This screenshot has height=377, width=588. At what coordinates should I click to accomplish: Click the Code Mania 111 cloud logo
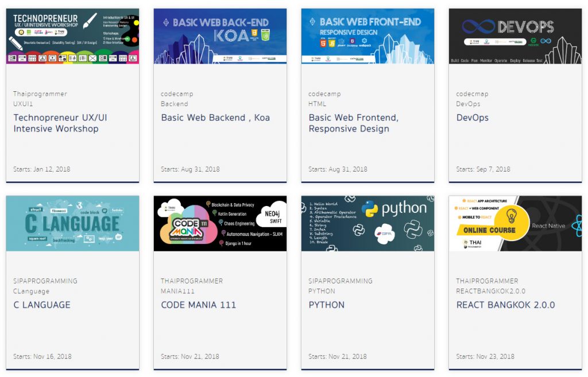click(188, 227)
